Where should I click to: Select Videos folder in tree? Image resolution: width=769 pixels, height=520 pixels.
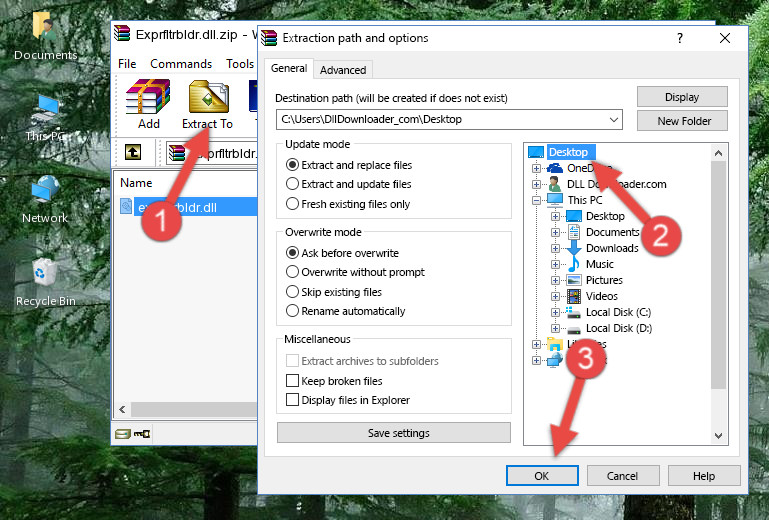pos(602,296)
